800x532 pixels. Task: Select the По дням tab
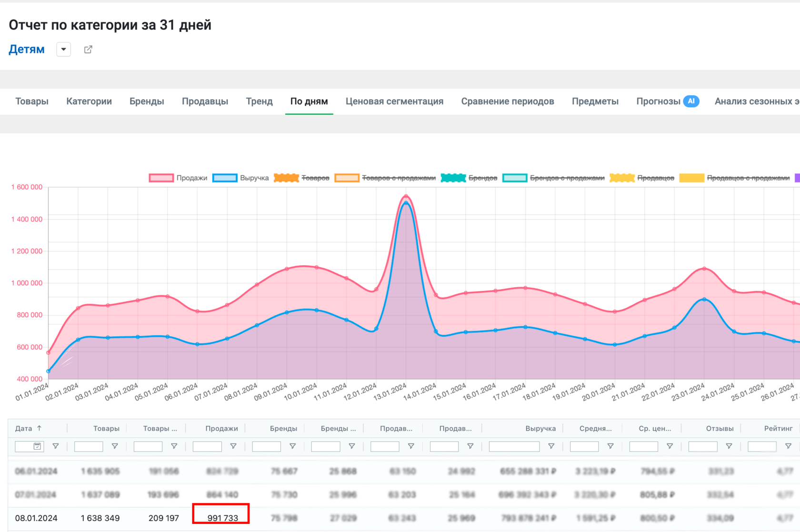pos(309,101)
